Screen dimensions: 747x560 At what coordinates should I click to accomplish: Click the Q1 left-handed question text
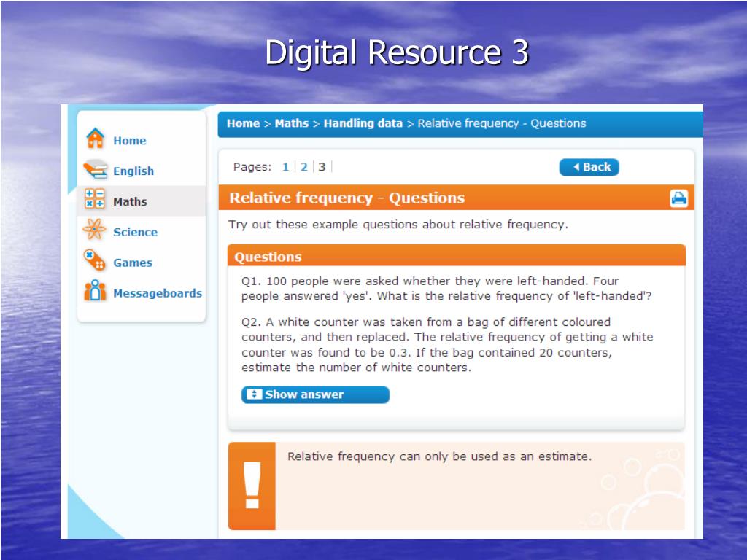click(446, 289)
